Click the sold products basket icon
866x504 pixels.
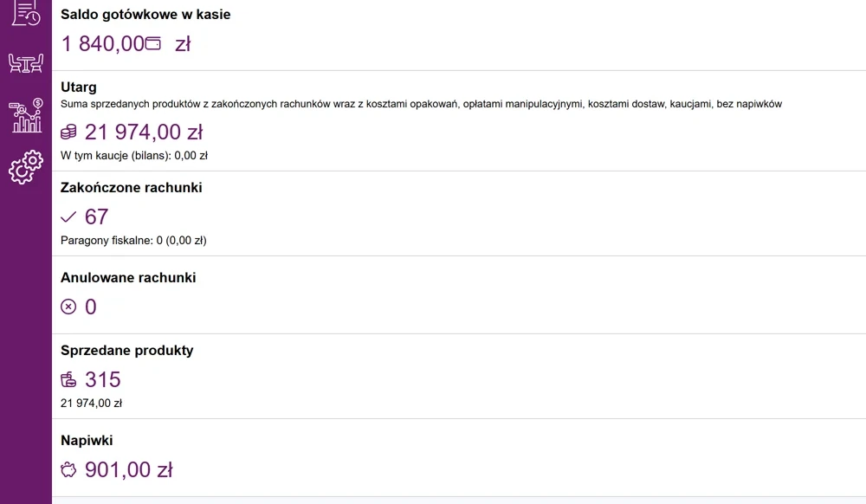point(68,380)
